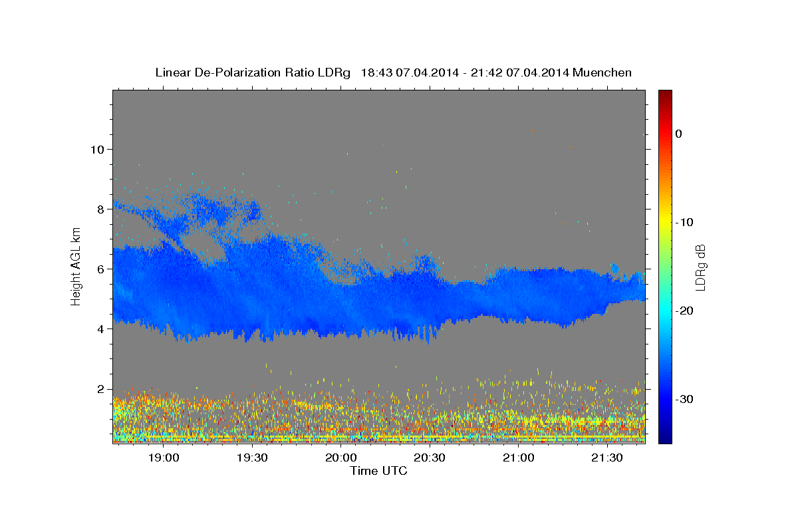Click the 'Muenchen' location in the title
Image resolution: width=798 pixels, height=532 pixels.
pos(602,72)
